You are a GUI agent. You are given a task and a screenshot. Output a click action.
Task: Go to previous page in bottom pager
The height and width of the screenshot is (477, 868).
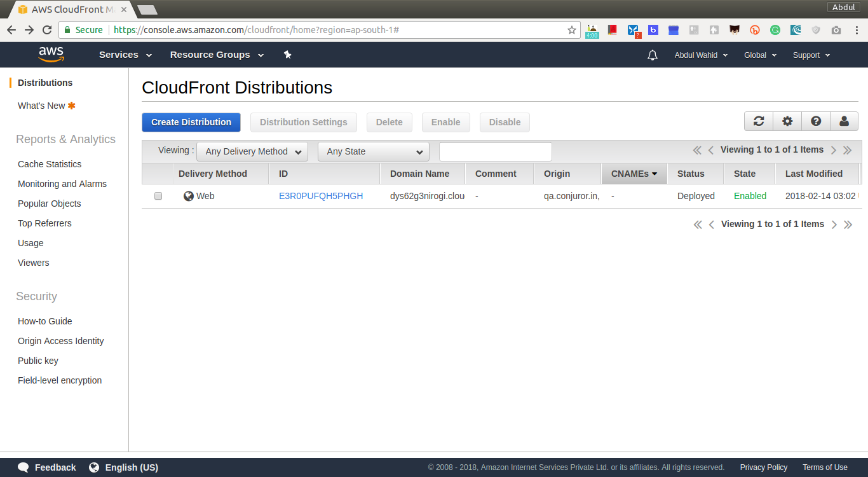(x=712, y=225)
